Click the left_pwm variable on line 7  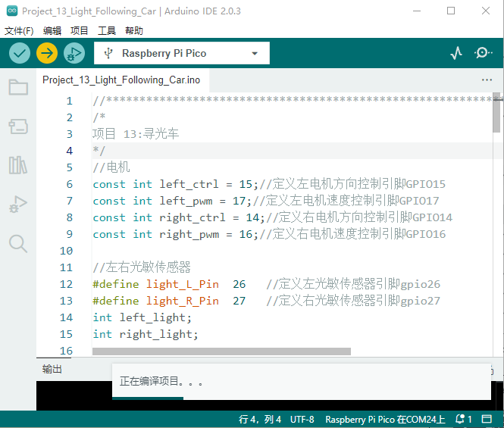186,201
